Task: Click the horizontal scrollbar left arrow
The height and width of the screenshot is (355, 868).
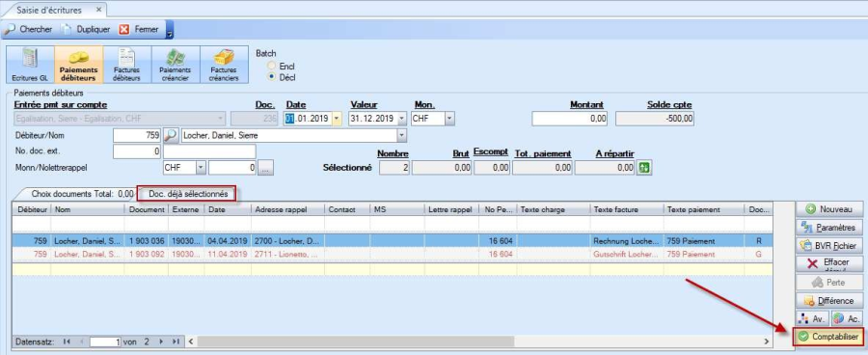Action: pyautogui.click(x=191, y=341)
